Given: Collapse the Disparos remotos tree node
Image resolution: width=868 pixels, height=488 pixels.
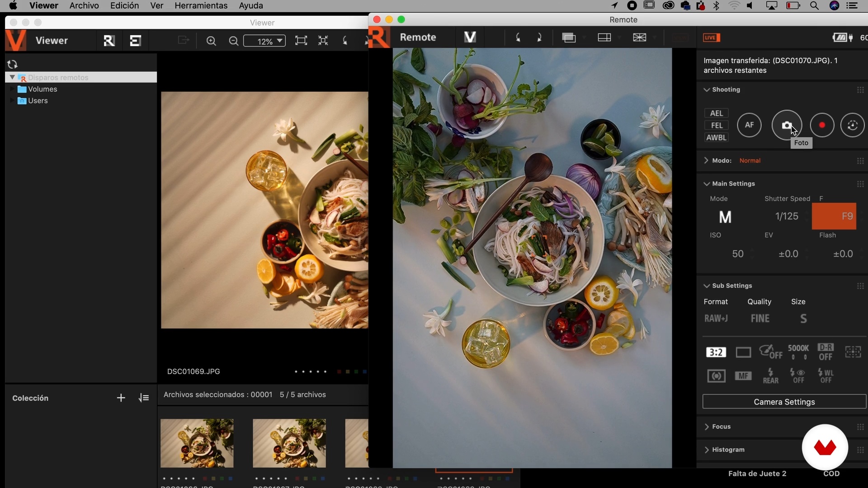Looking at the screenshot, I should pos(12,77).
